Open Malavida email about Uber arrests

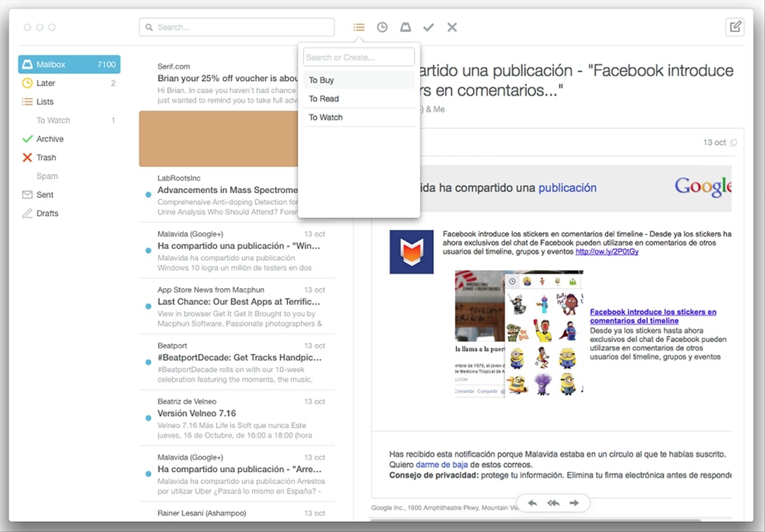pyautogui.click(x=237, y=474)
